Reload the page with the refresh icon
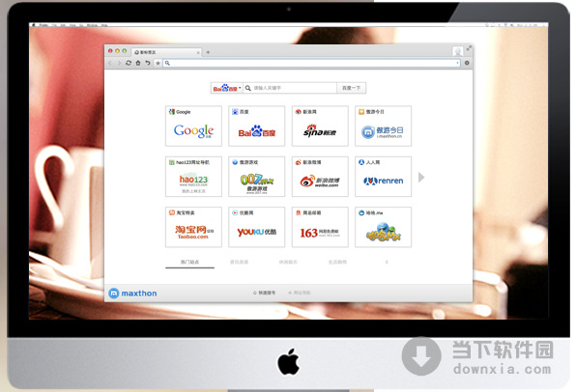 (129, 63)
